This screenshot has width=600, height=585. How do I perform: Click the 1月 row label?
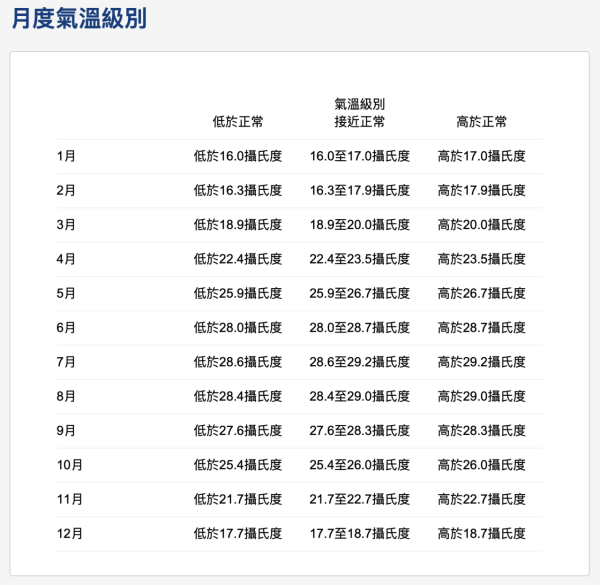point(66,156)
